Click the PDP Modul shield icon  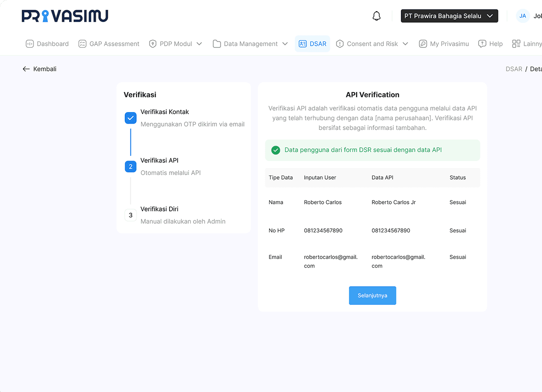(153, 44)
